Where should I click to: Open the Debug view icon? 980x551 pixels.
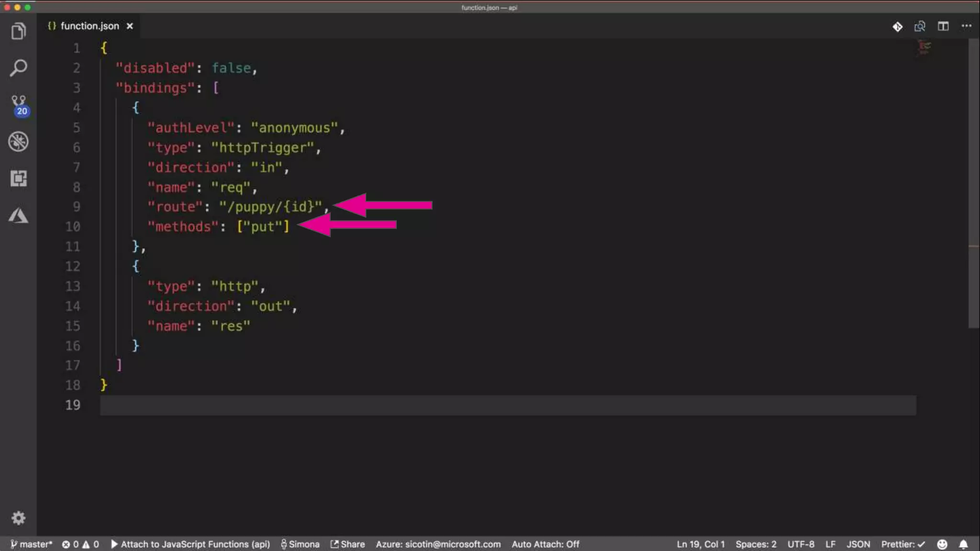pyautogui.click(x=18, y=142)
